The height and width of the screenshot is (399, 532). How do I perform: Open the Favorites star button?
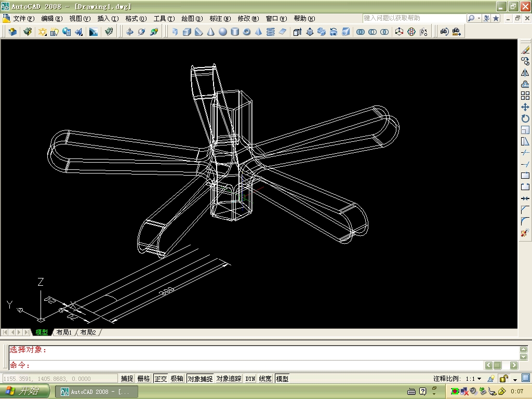click(496, 18)
